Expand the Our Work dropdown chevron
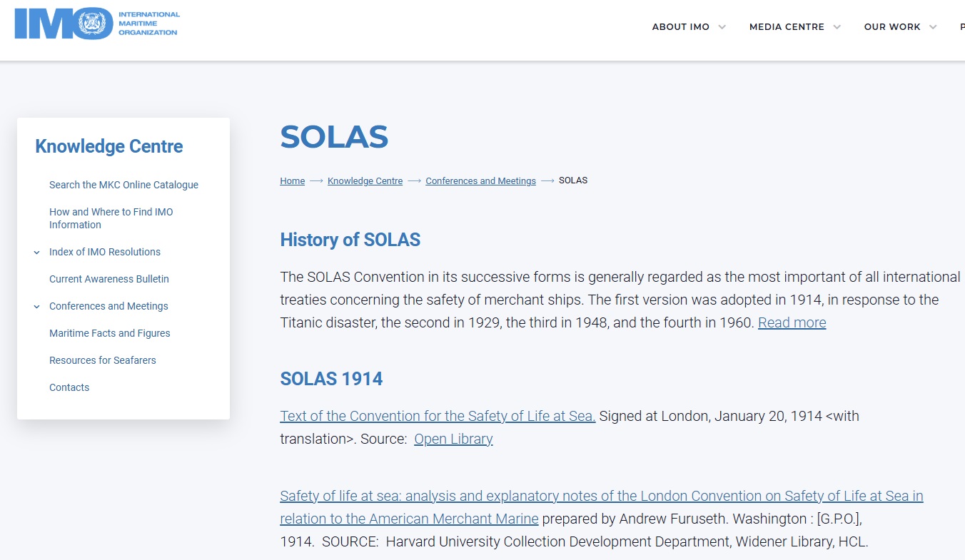Screen dimensions: 965x560 click(x=933, y=27)
